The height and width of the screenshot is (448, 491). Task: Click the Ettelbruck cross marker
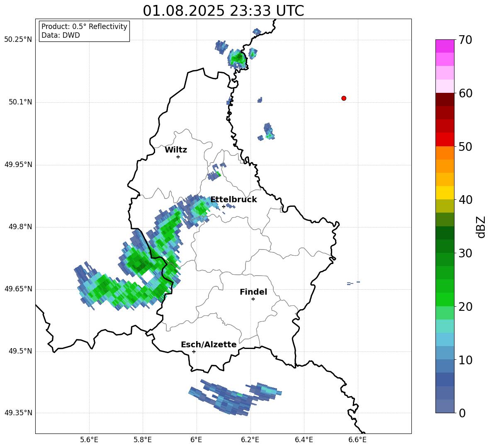coord(224,206)
